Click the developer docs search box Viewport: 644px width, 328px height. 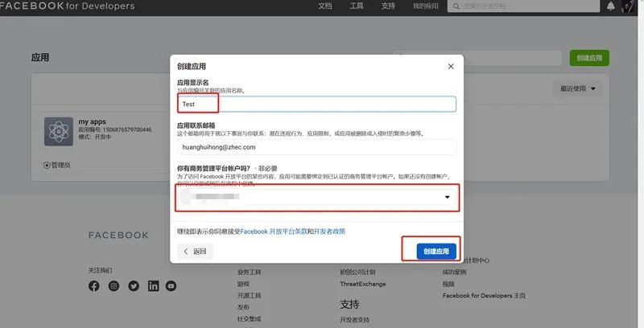click(x=524, y=6)
